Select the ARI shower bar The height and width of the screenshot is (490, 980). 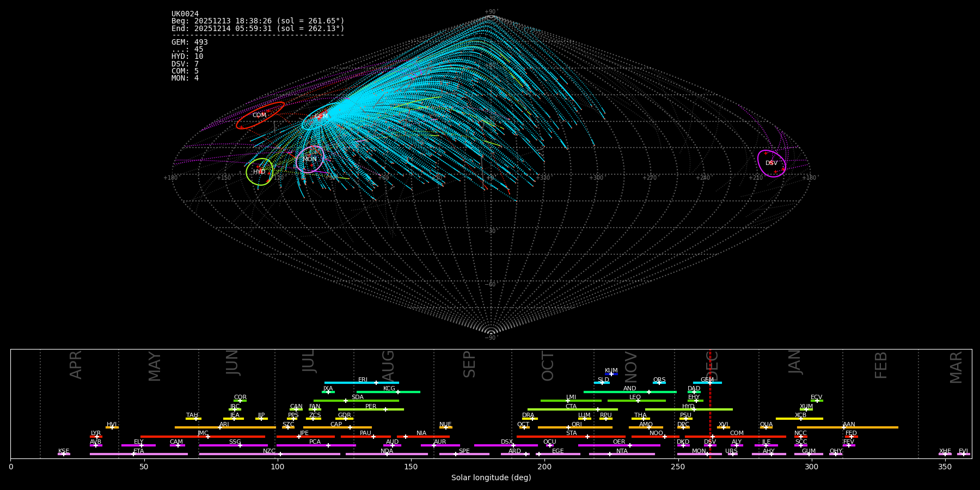tap(225, 427)
